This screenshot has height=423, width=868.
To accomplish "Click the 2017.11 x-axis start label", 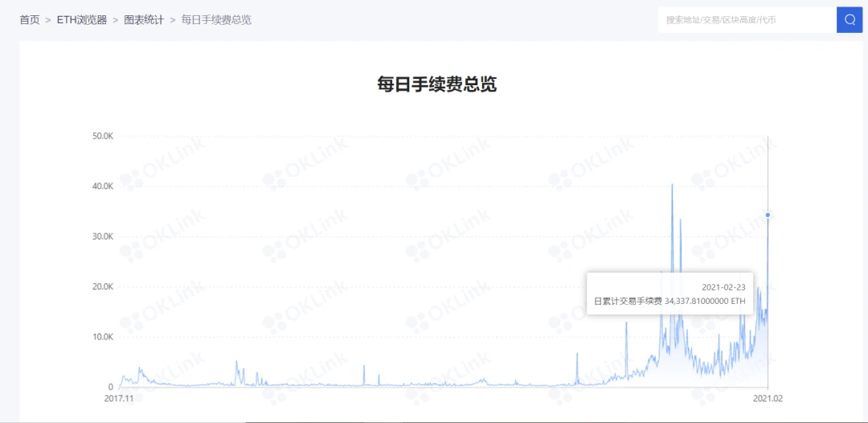I will (118, 397).
